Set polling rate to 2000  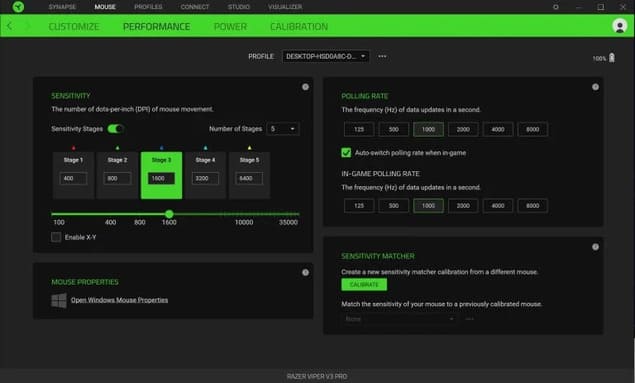pyautogui.click(x=463, y=129)
